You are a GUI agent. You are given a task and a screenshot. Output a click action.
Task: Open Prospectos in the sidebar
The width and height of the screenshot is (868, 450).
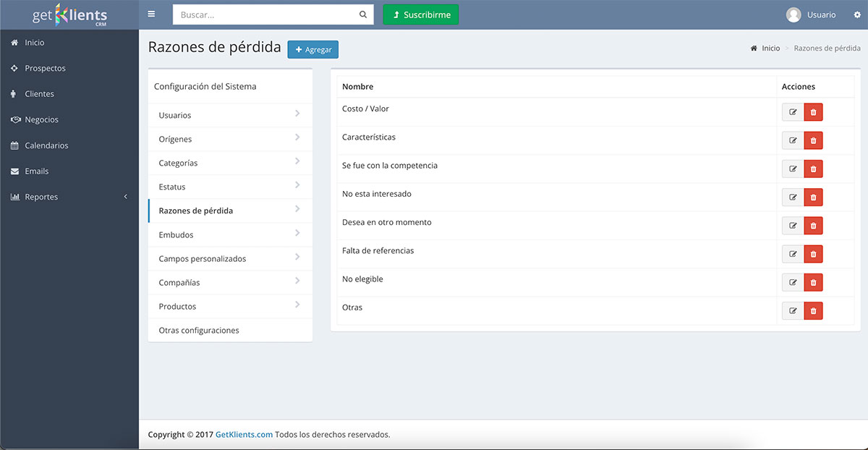click(45, 68)
